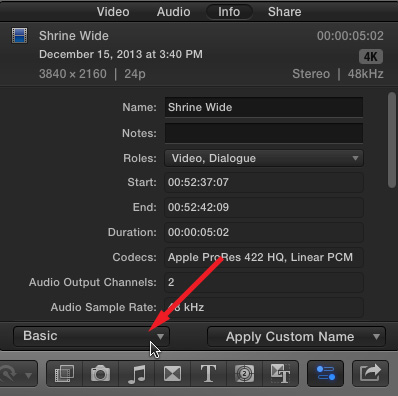Click the Share export arrow icon

point(370,373)
